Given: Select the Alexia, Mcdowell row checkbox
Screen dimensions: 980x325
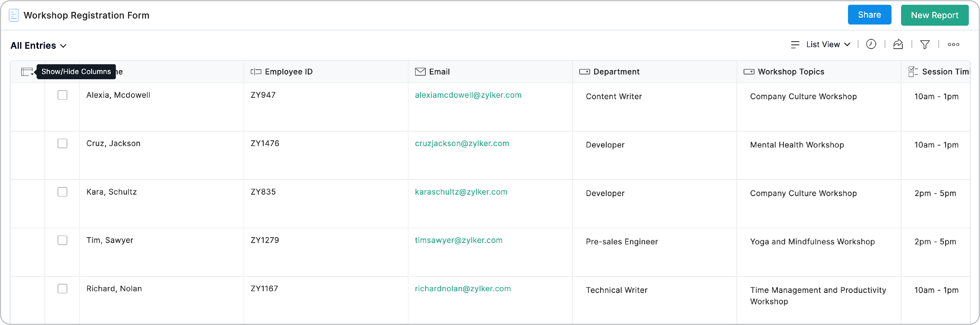Looking at the screenshot, I should pos(62,95).
